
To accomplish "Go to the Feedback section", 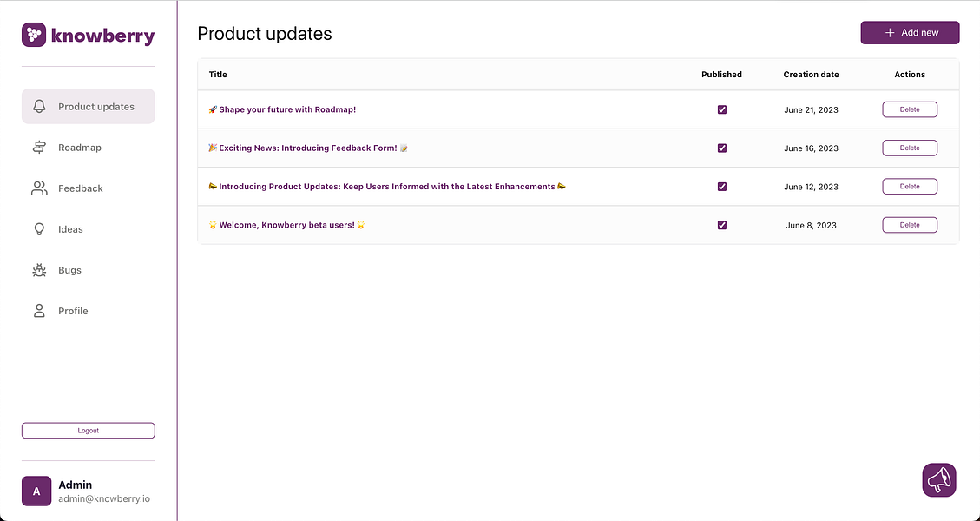I will point(81,188).
